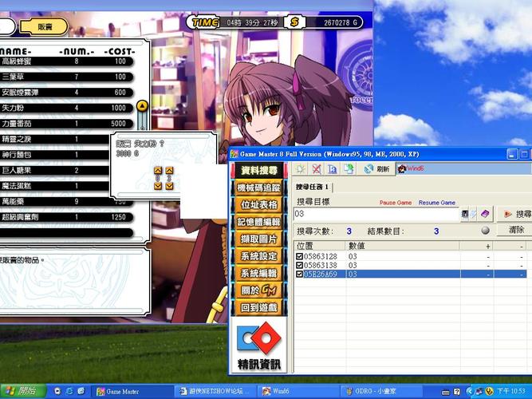Screen dimensions: 532x399
Task: Select the 精靈之淚 item row
Action: coord(55,139)
